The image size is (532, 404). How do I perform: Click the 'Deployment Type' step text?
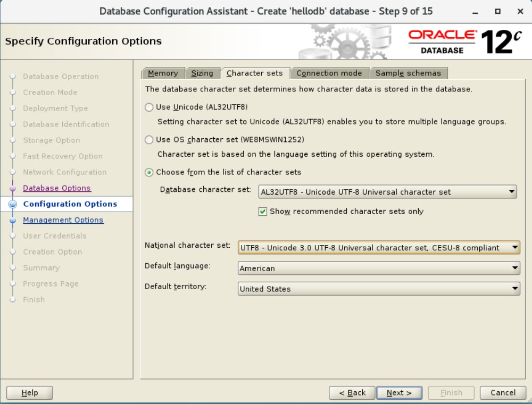click(56, 108)
